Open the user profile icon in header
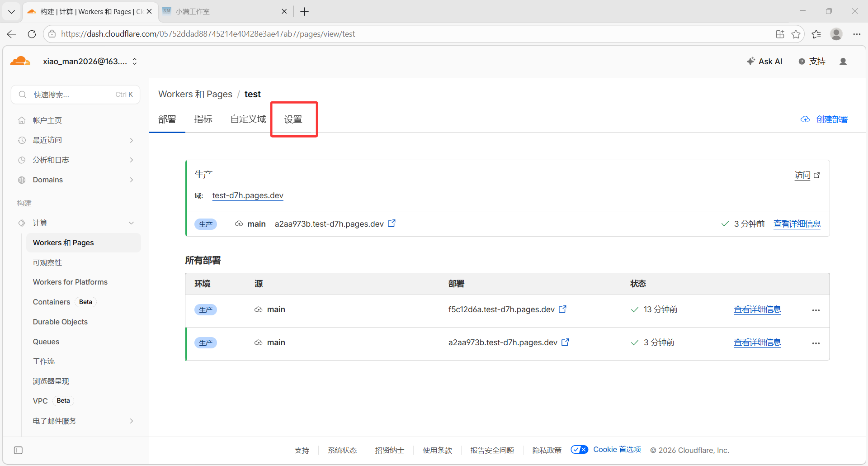868x466 pixels. tap(843, 62)
